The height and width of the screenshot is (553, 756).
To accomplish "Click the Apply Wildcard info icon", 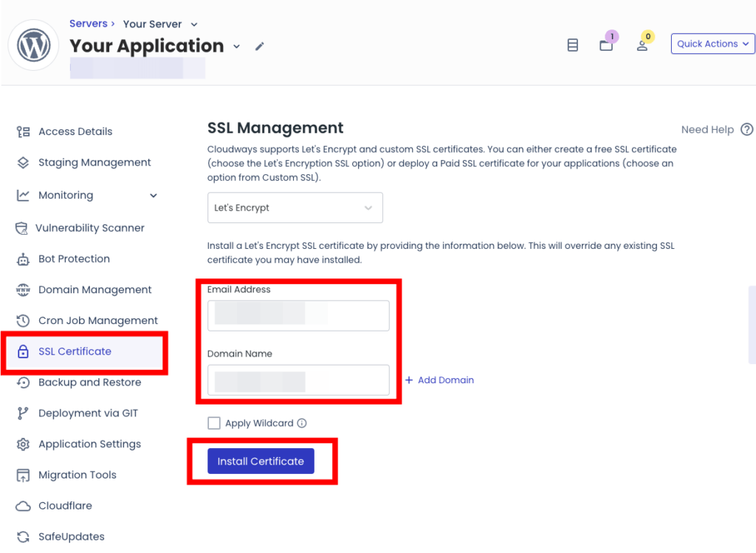I will (301, 424).
